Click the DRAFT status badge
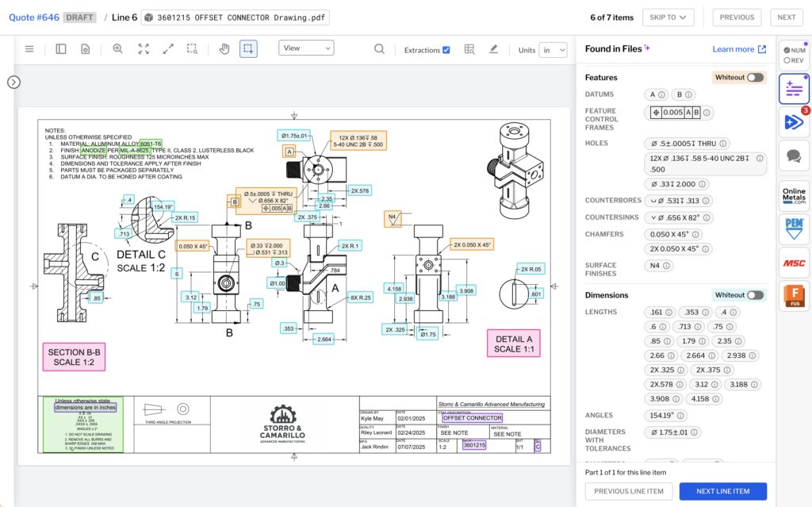This screenshot has height=507, width=812. coord(80,17)
